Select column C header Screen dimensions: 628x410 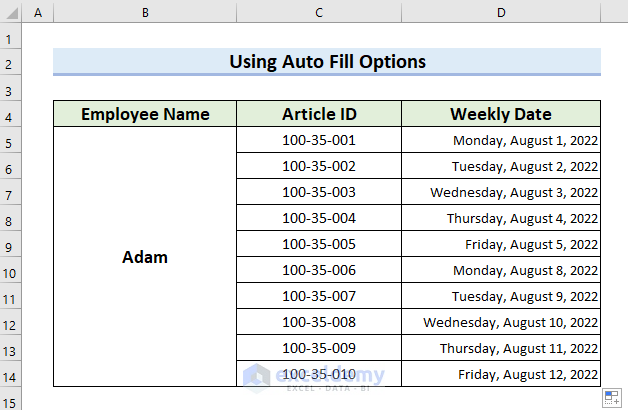319,13
